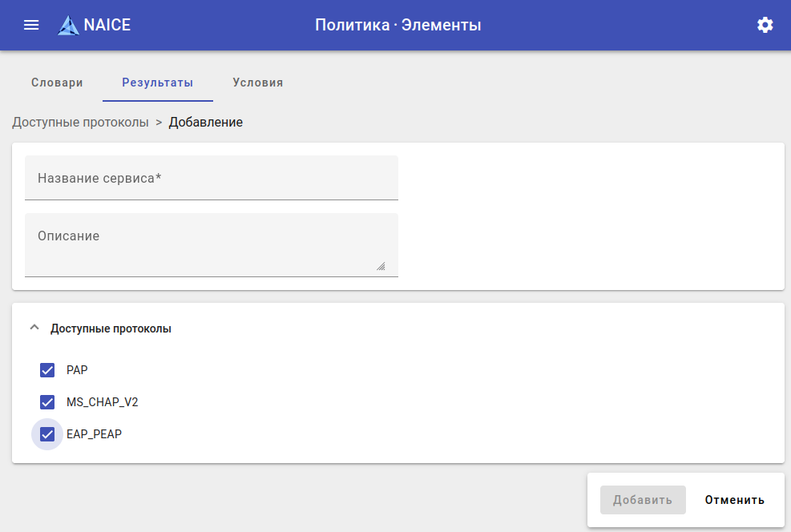Uncheck the PAP protocol checkbox
791x532 pixels.
(x=47, y=370)
